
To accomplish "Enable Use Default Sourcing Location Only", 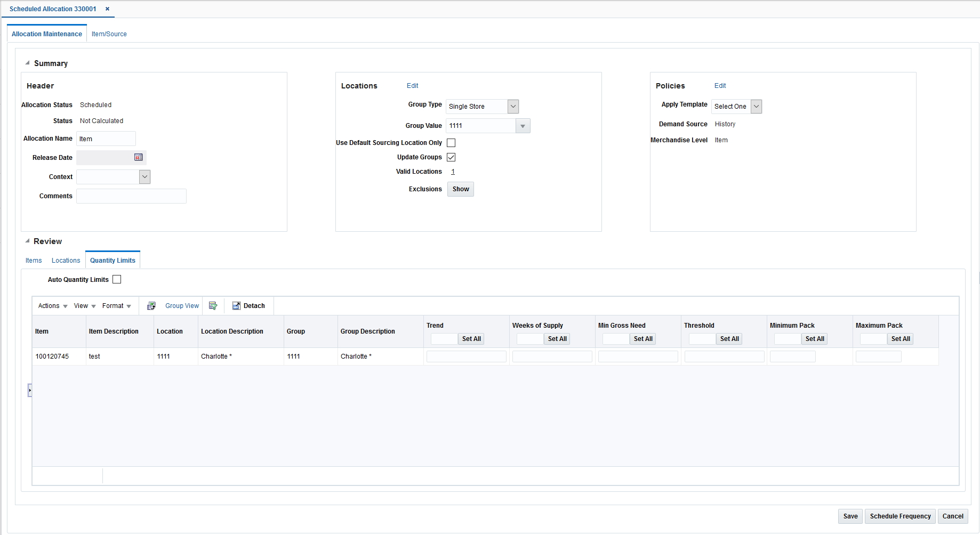I will click(451, 142).
